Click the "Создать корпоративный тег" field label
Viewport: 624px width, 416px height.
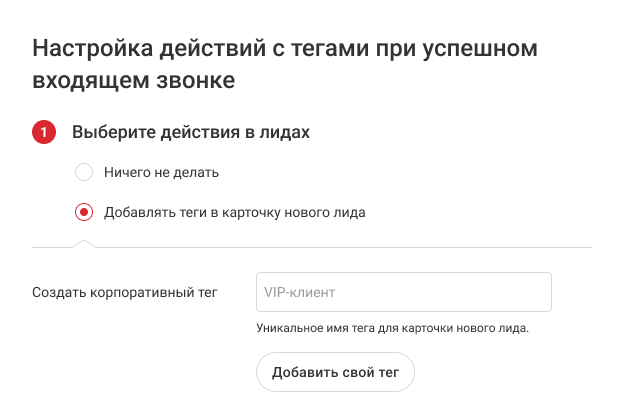125,292
